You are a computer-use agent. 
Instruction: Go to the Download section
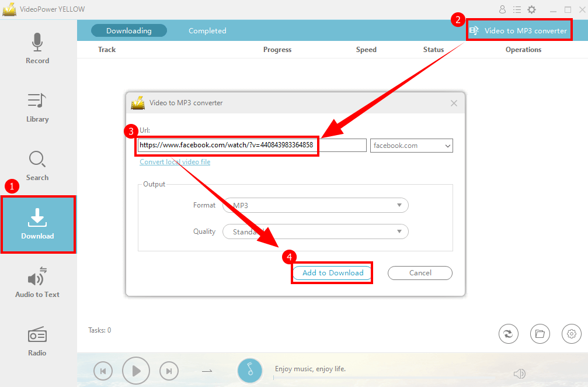pyautogui.click(x=38, y=224)
